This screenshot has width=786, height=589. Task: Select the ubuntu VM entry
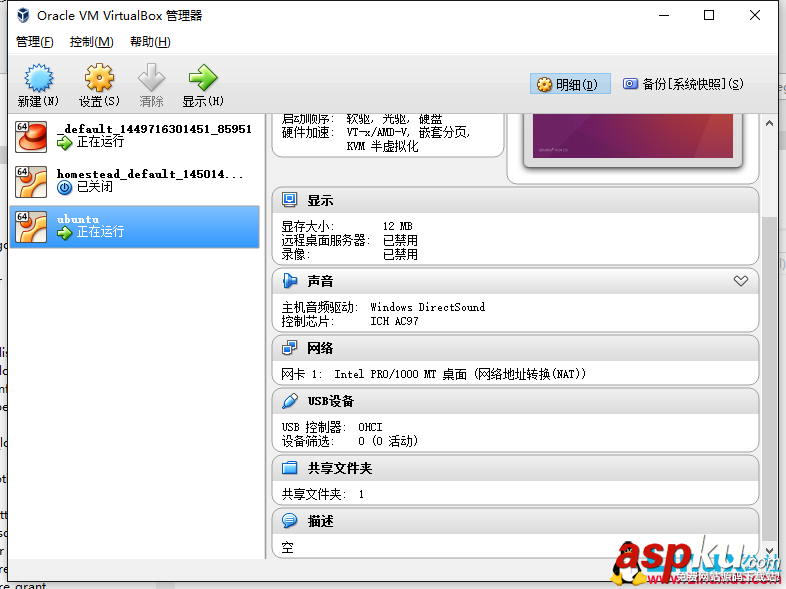click(134, 227)
